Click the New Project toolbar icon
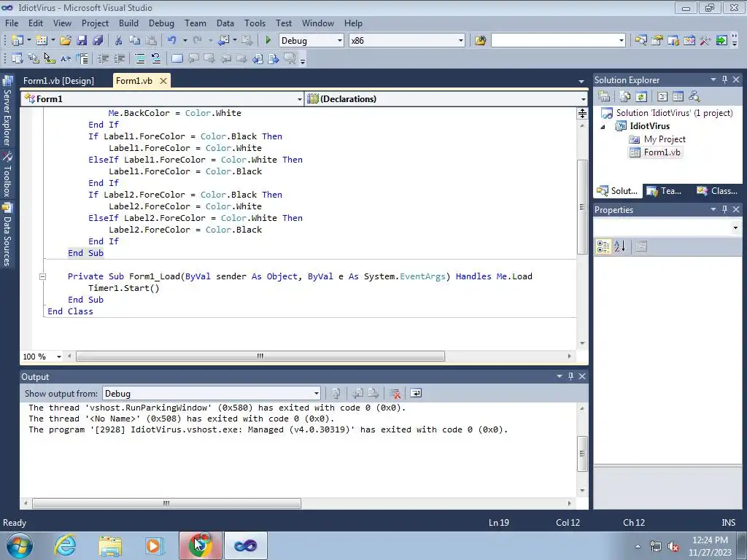This screenshot has height=560, width=747. point(18,41)
